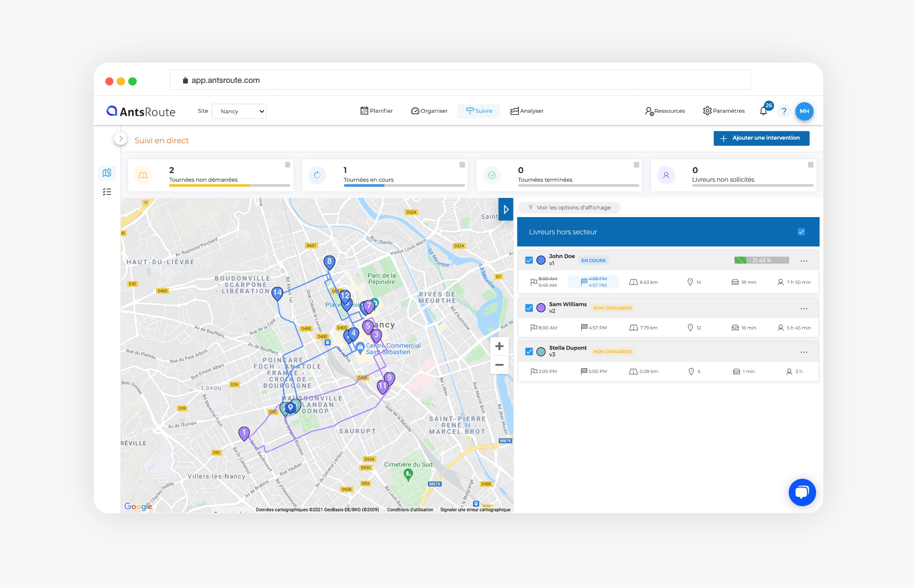This screenshot has width=914, height=588.
Task: Collapse the map panel arrow
Action: tap(506, 209)
